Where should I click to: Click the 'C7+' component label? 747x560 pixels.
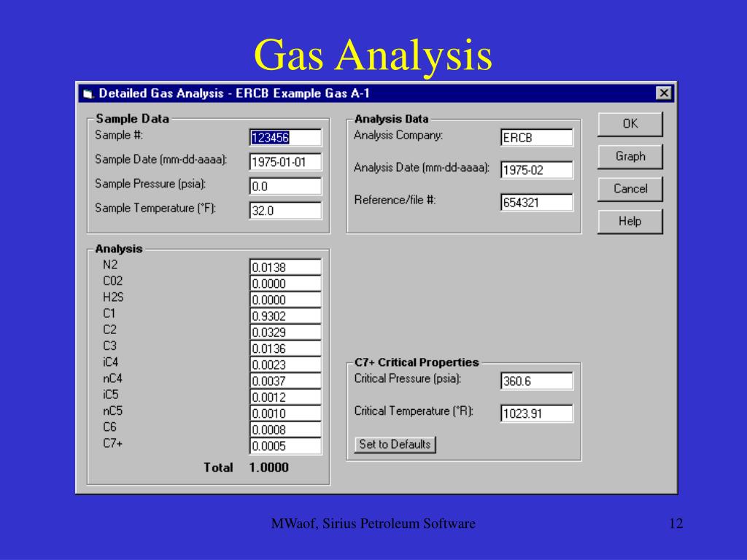[x=112, y=443]
